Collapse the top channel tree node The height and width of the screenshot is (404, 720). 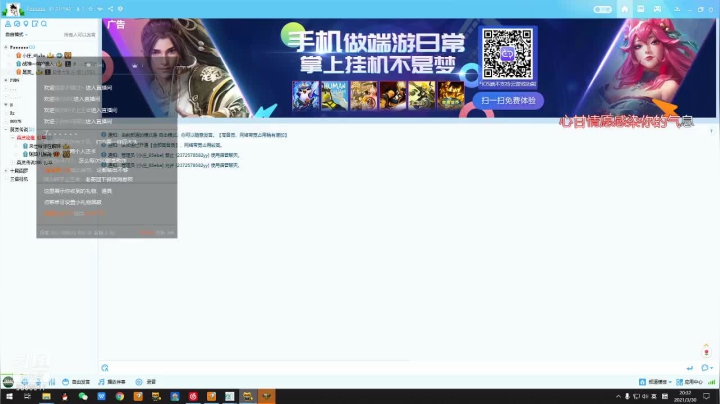tap(6, 47)
